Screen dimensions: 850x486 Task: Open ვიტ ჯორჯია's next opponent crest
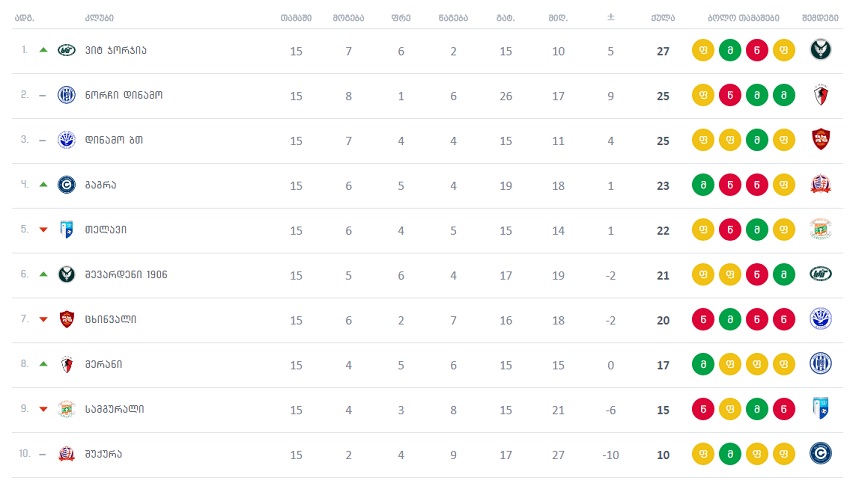(x=821, y=50)
